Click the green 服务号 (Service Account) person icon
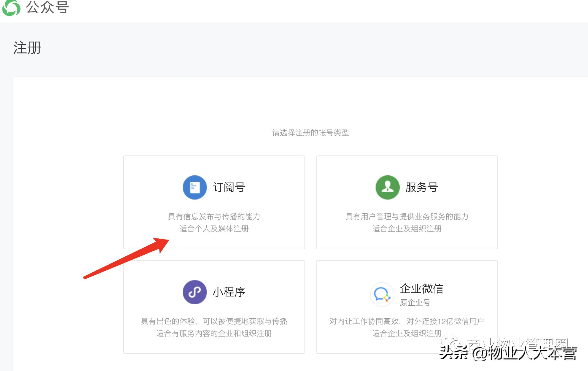 [x=387, y=187]
